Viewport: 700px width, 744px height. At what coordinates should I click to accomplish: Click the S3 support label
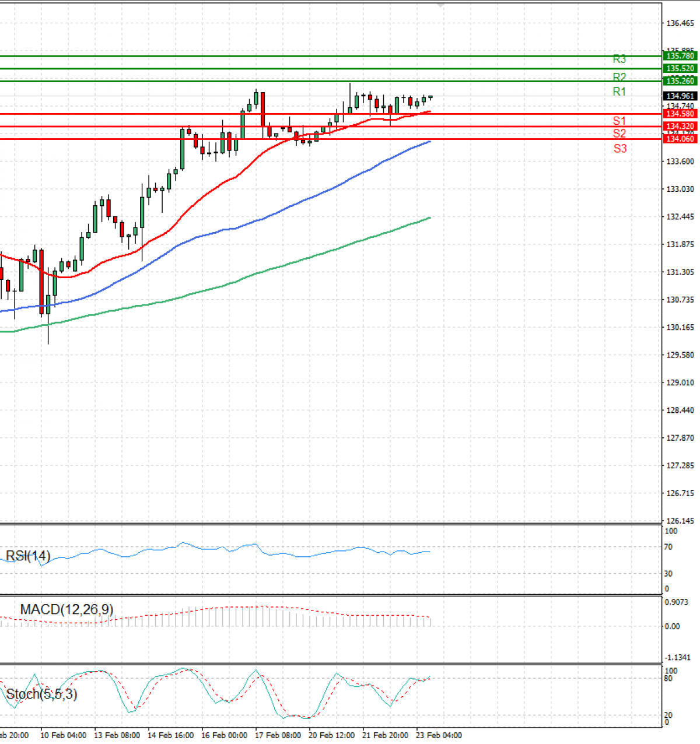click(619, 149)
